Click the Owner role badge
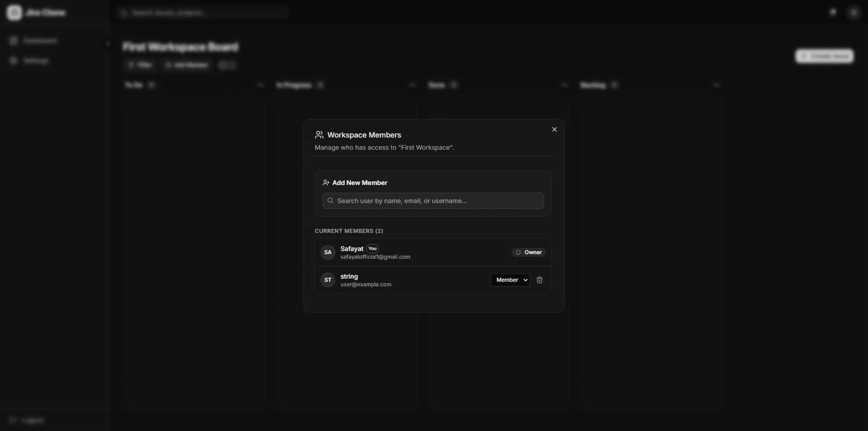Screen dimensions: 868x431 (529, 252)
